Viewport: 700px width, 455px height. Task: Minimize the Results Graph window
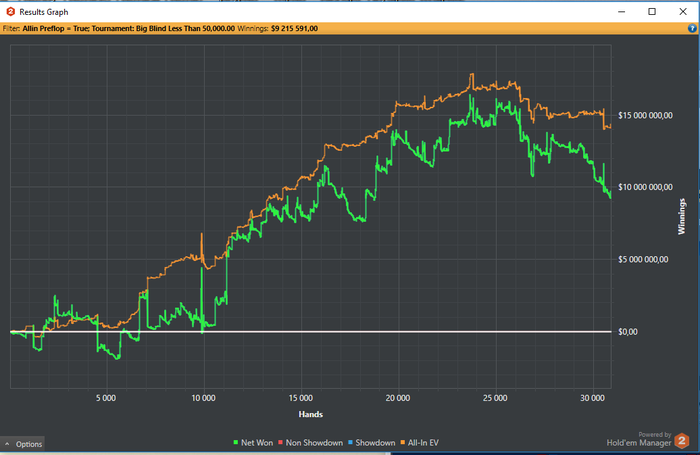(621, 12)
